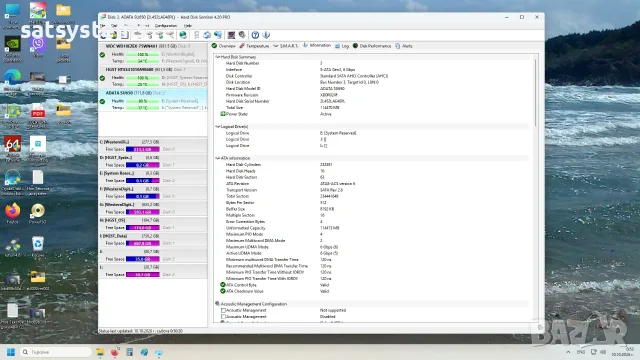Viewport: 640px width, 360px height.
Task: Click the globe icon in the toolbar
Action: click(x=183, y=35)
